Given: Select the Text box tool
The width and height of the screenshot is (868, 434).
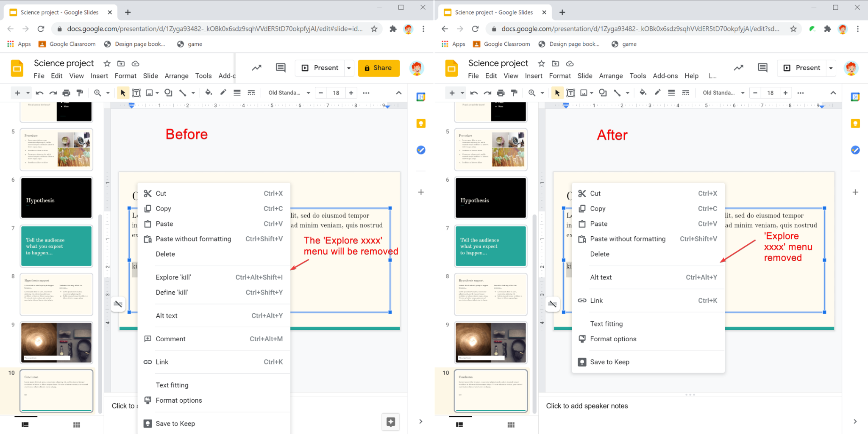Looking at the screenshot, I should [136, 93].
